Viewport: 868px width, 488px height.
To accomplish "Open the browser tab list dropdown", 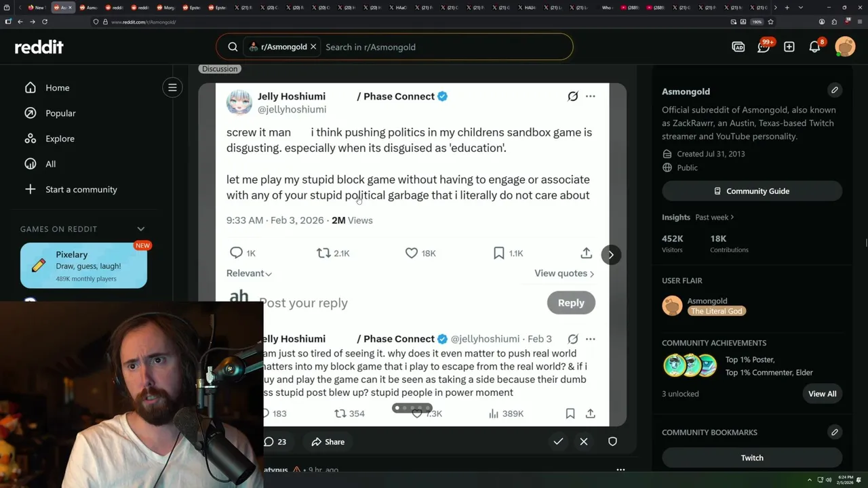I will point(801,7).
